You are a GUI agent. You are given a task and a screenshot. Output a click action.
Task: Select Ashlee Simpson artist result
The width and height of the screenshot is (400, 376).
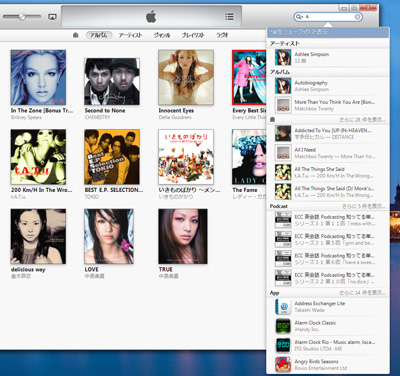pos(328,57)
